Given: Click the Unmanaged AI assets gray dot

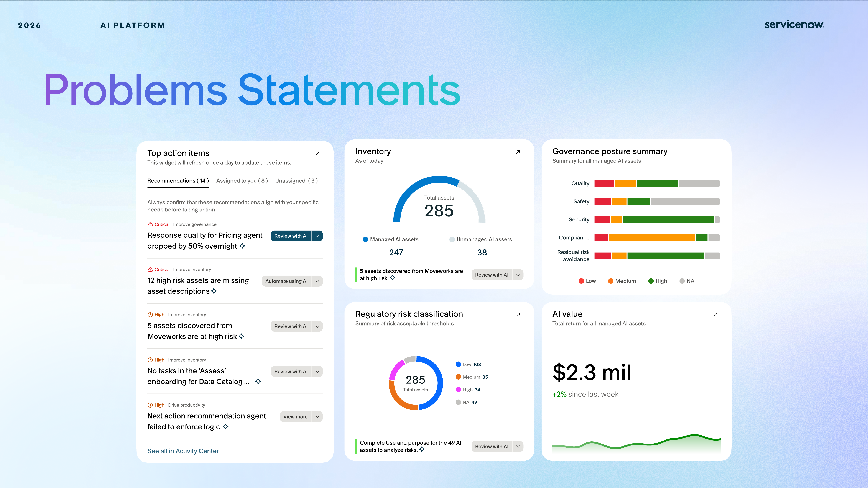Looking at the screenshot, I should [452, 239].
